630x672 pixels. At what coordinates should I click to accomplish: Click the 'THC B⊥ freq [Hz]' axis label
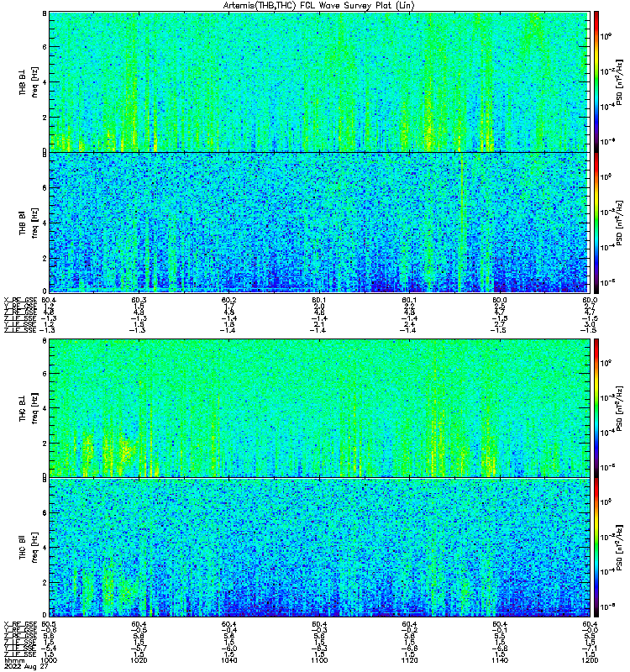coord(29,407)
